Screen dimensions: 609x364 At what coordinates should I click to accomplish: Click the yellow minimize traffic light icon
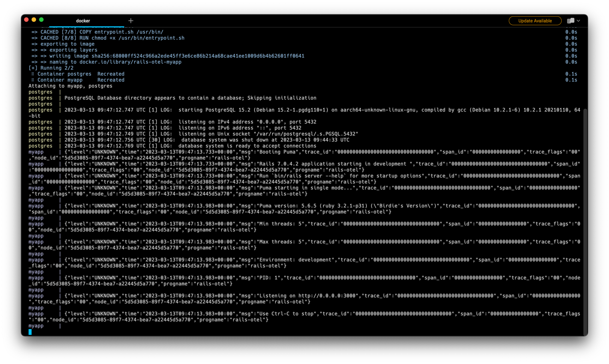[33, 19]
